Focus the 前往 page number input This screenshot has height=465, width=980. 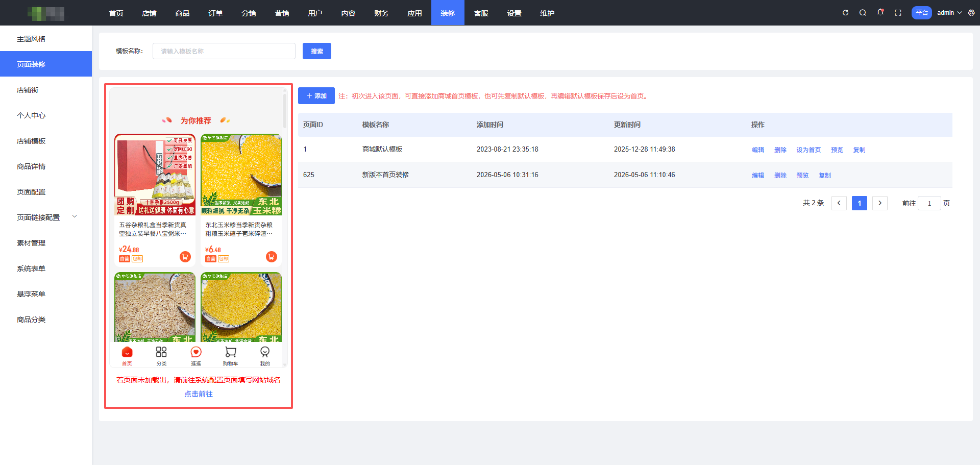click(929, 203)
